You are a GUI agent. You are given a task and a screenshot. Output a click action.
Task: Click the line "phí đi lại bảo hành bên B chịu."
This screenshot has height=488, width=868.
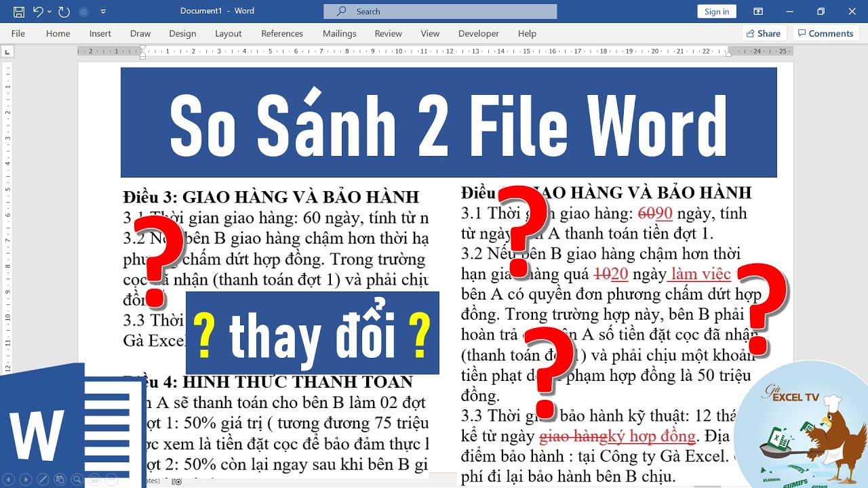[x=568, y=476]
